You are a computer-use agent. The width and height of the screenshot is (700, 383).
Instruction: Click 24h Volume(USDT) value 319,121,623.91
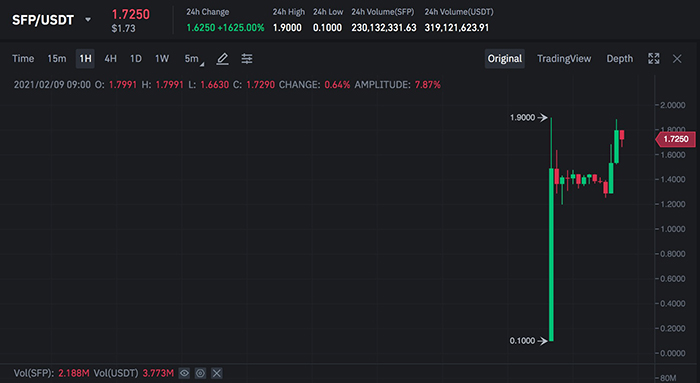(x=457, y=28)
